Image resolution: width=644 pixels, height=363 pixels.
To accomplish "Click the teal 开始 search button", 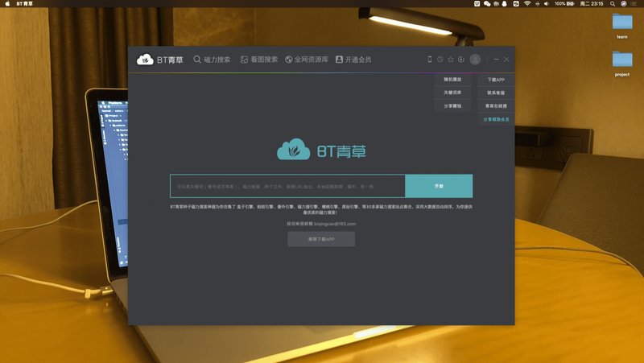I will coord(439,186).
